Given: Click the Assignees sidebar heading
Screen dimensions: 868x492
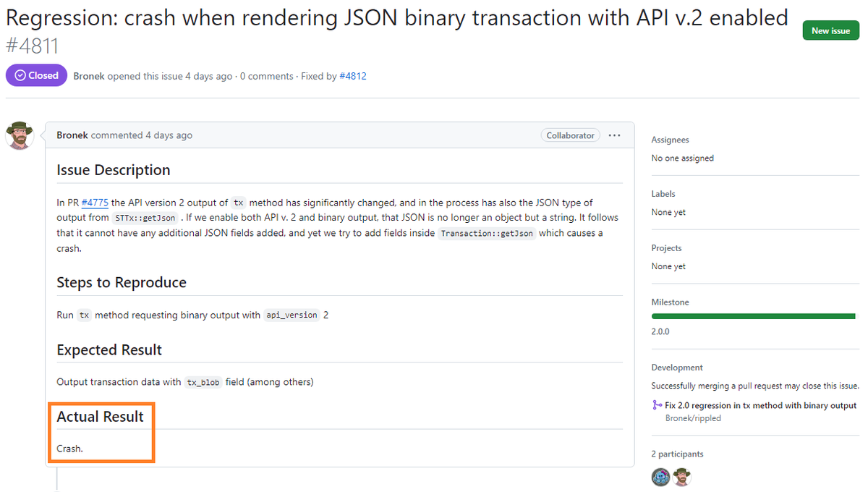Looking at the screenshot, I should 671,140.
